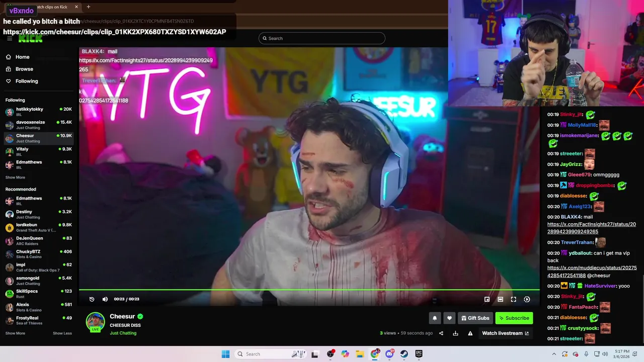Replay the clip with the replay icon
This screenshot has height=362, width=644.
point(92,299)
